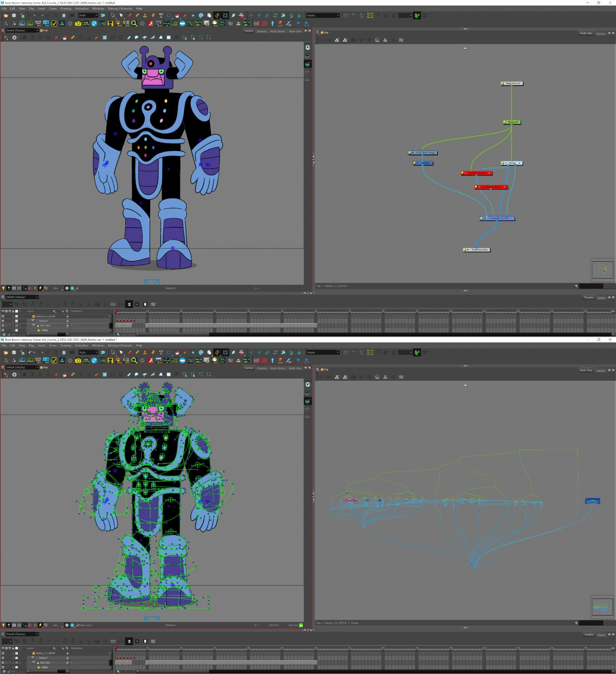Viewport: 616px width, 674px height.
Task: Toggle the checkmark checkbox in the toolbar
Action: tap(54, 23)
